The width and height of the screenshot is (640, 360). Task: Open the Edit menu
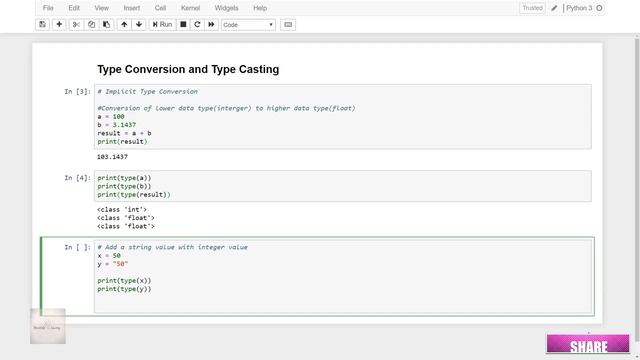click(x=74, y=8)
